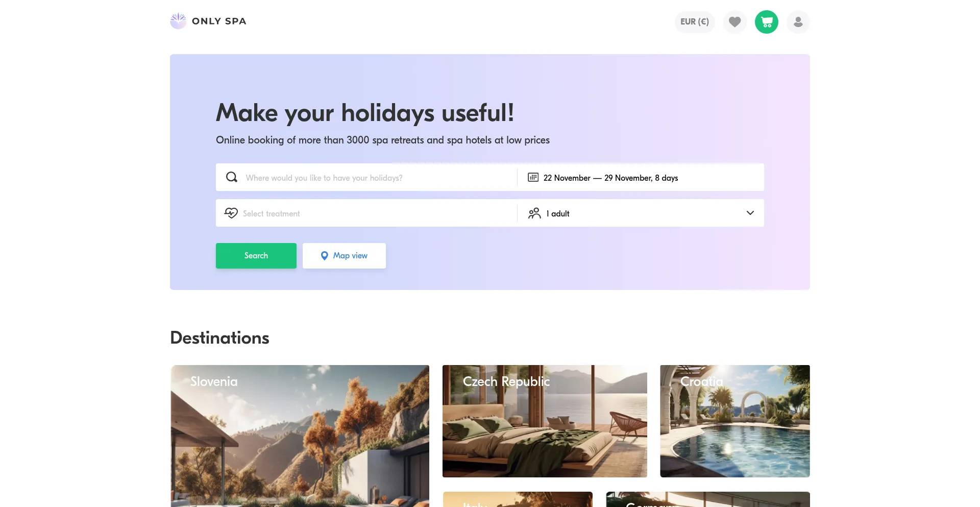The height and width of the screenshot is (507, 980).
Task: Open the EUR (€) currency selector
Action: coord(694,22)
